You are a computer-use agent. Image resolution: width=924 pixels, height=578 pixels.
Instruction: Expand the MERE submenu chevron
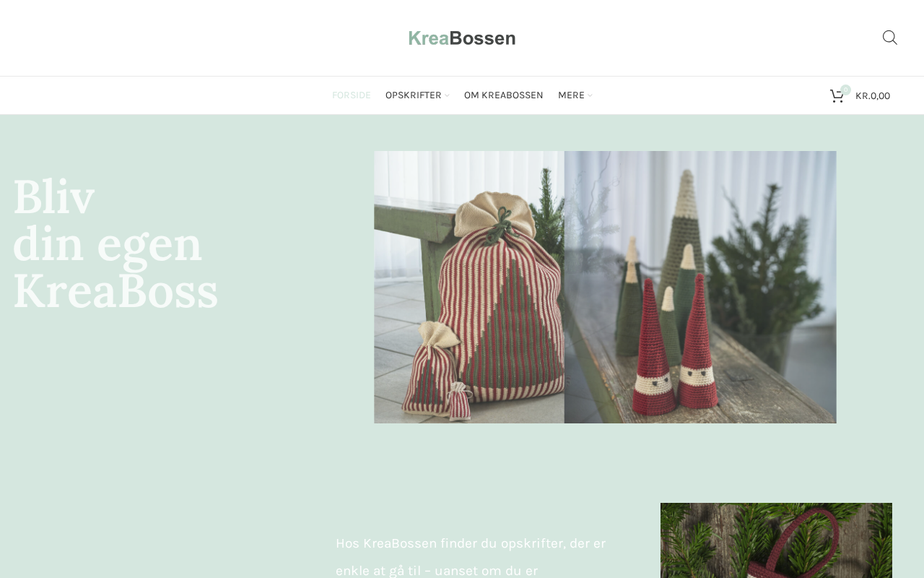[x=590, y=95]
